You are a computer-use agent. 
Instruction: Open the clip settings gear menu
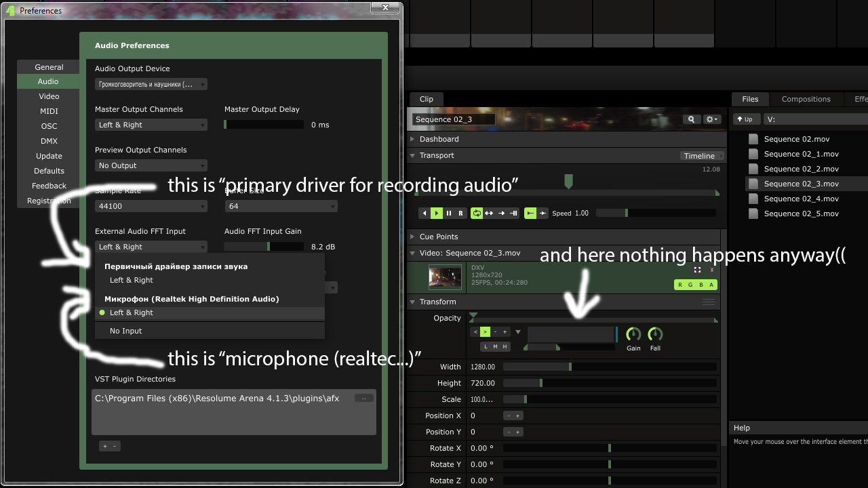click(x=711, y=119)
